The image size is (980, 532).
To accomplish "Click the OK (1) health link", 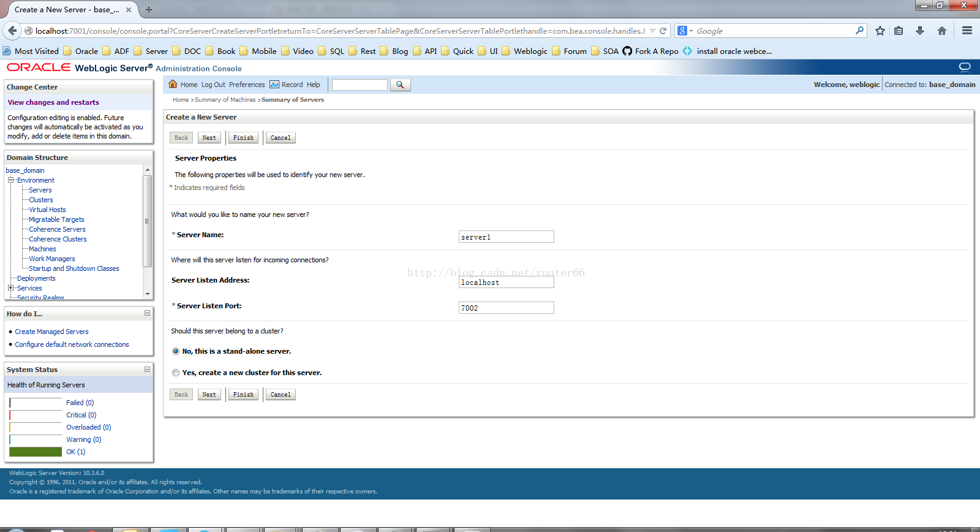I will pyautogui.click(x=76, y=452).
